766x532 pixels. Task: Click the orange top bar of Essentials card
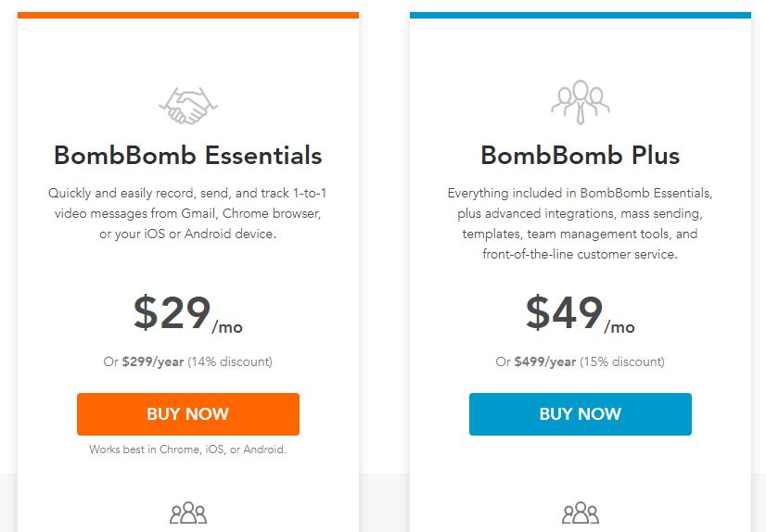pos(188,15)
